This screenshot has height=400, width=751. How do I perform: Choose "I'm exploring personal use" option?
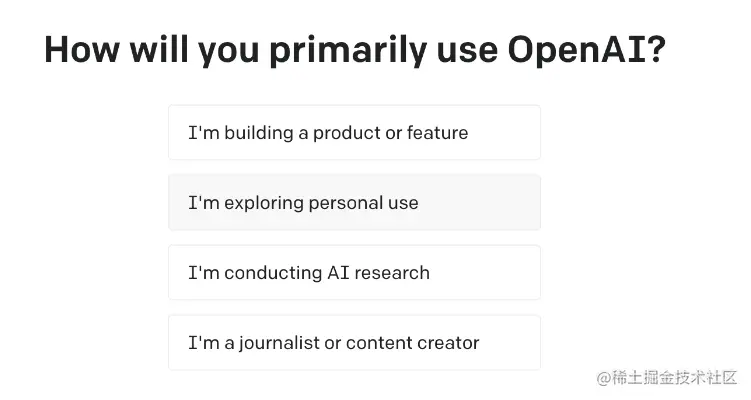click(354, 202)
